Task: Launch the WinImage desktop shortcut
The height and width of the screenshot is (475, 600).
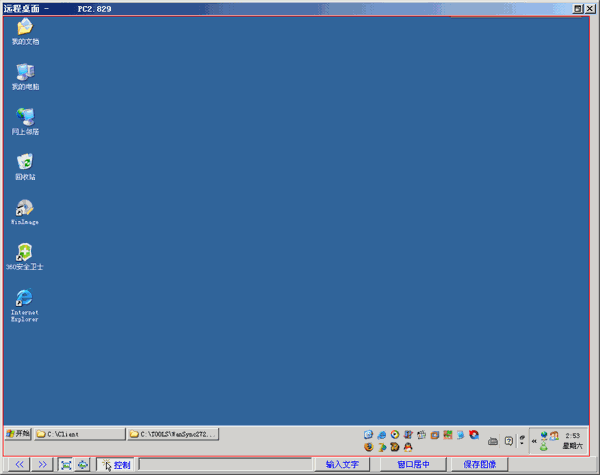Action: (x=25, y=208)
